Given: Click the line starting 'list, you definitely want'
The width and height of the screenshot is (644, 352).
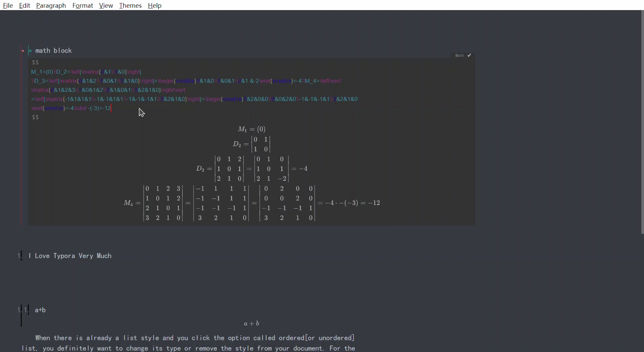Looking at the screenshot, I should [x=189, y=348].
